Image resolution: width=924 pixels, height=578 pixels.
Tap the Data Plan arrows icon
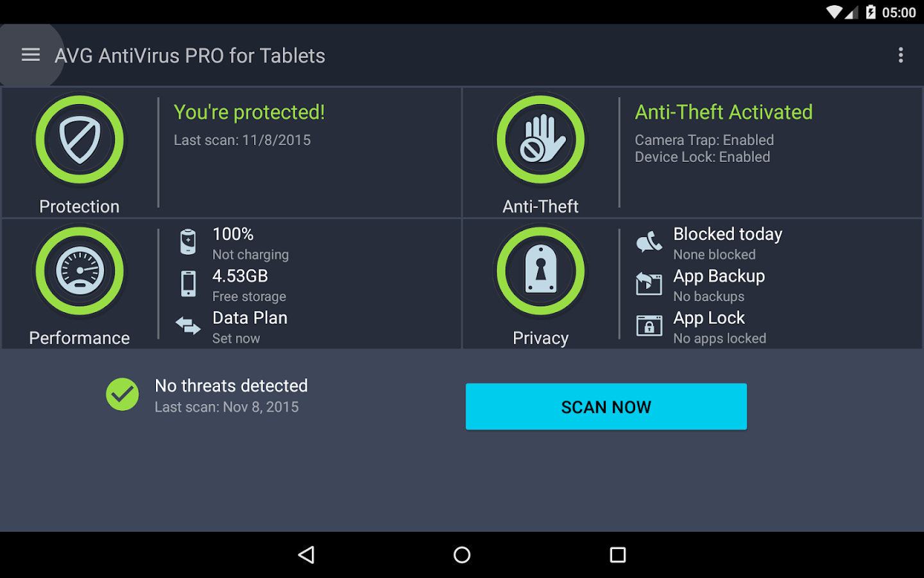(188, 326)
